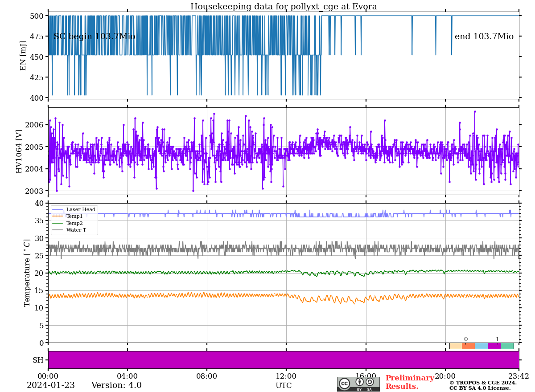Click the '© TROPOS & CGE 2024.' copyright text
This screenshot has width=535, height=392.
483,383
